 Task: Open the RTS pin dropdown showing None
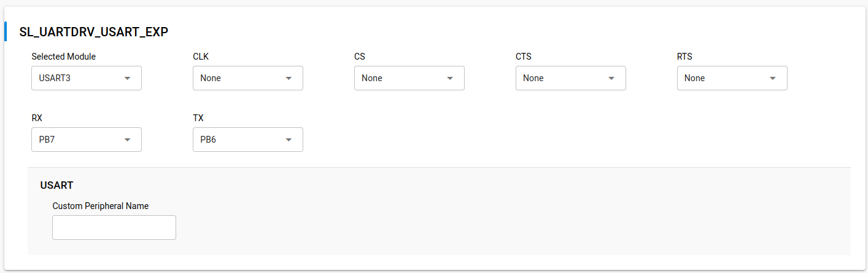(732, 78)
